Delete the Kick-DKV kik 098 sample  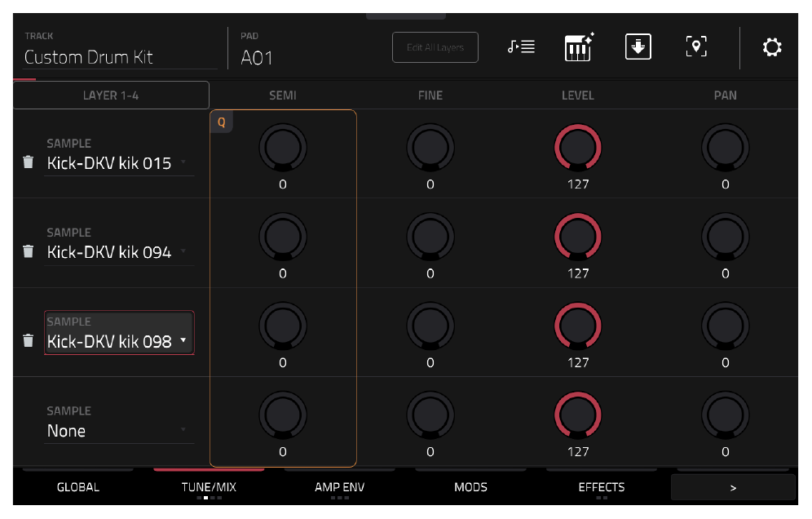pos(29,340)
